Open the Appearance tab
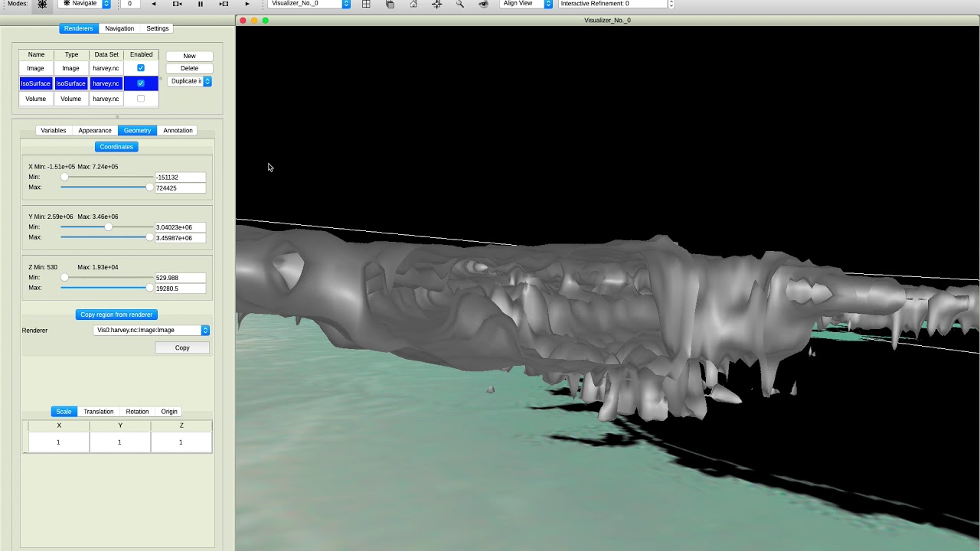Screen dimensions: 980x551 (x=95, y=131)
